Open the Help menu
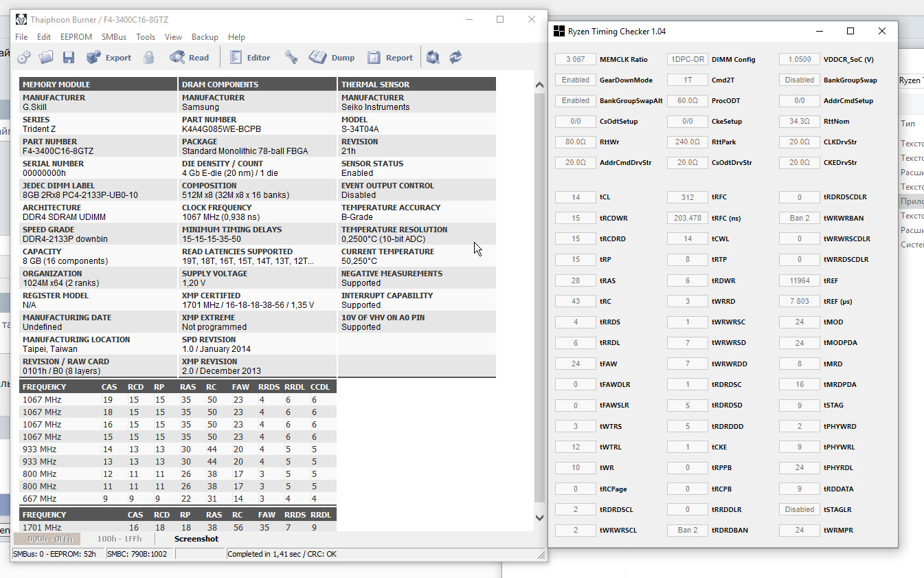 pos(236,37)
